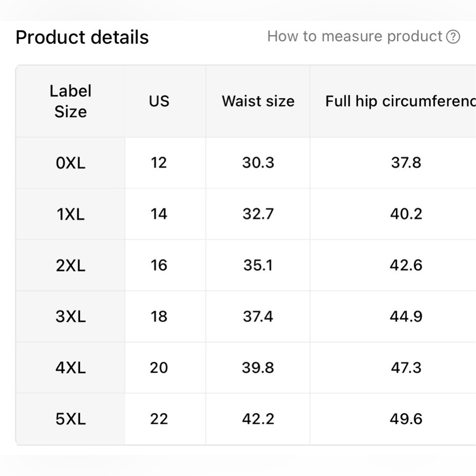Image resolution: width=476 pixels, height=476 pixels.
Task: Select the 5XL size row label
Action: (x=70, y=419)
